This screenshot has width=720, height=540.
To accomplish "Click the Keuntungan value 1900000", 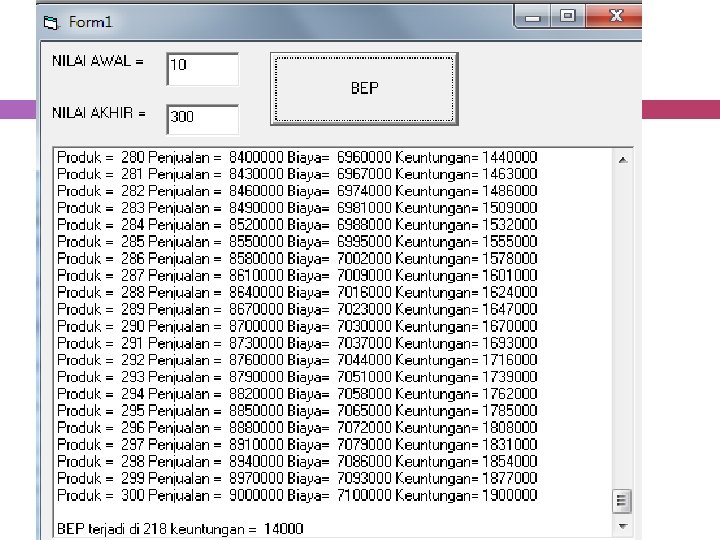I will click(510, 495).
